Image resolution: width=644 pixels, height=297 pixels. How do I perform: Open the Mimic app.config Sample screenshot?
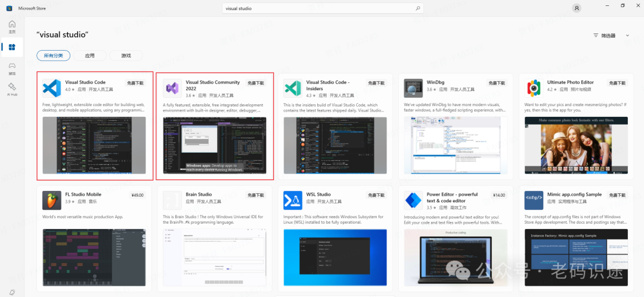point(576,258)
